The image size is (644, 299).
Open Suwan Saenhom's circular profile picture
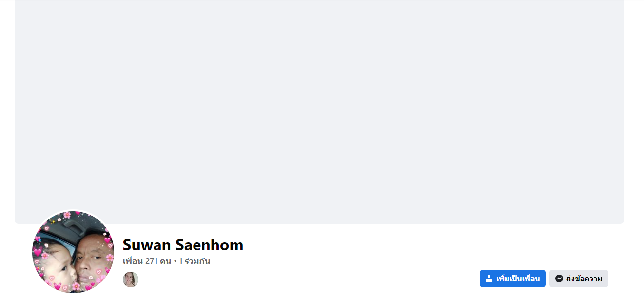[73, 252]
